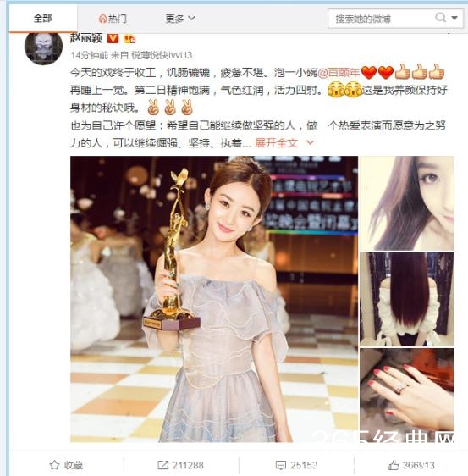Click the repost icon showing 211288

pos(162,465)
